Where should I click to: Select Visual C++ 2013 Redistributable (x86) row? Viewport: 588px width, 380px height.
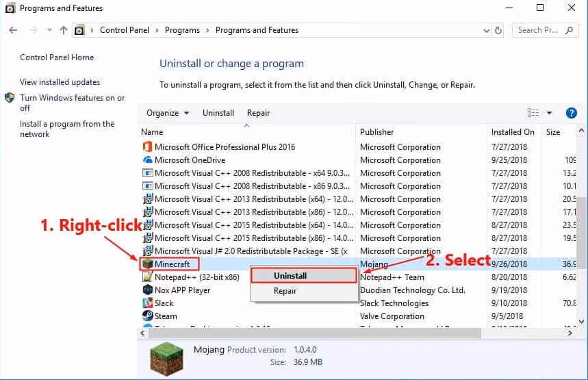(x=358, y=212)
